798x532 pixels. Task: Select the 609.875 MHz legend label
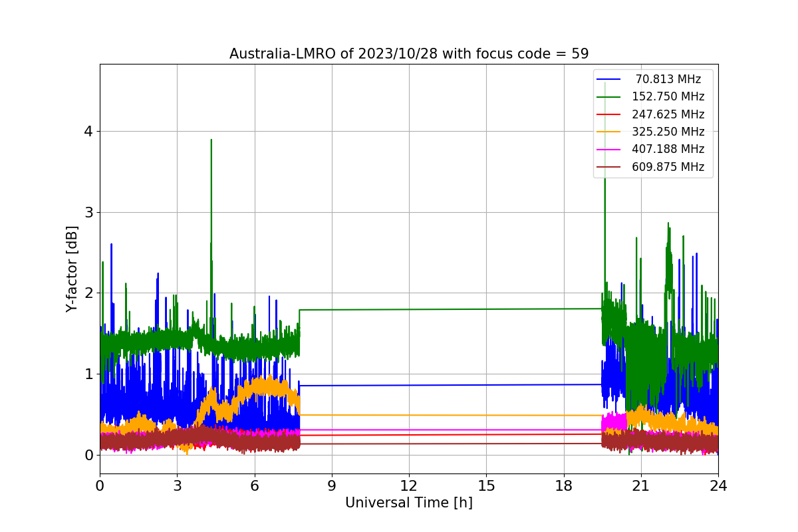coord(668,167)
